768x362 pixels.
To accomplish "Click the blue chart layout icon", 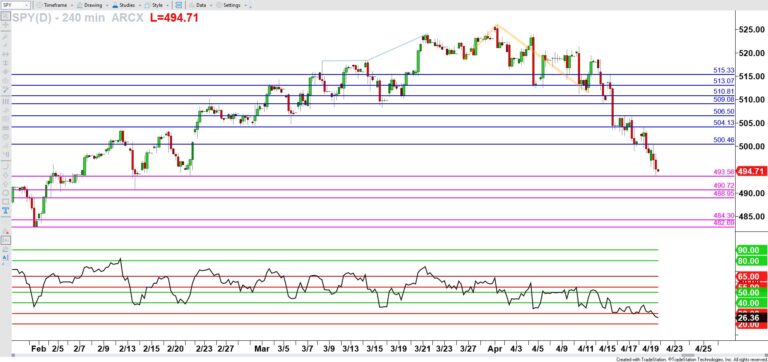I will (x=179, y=5).
